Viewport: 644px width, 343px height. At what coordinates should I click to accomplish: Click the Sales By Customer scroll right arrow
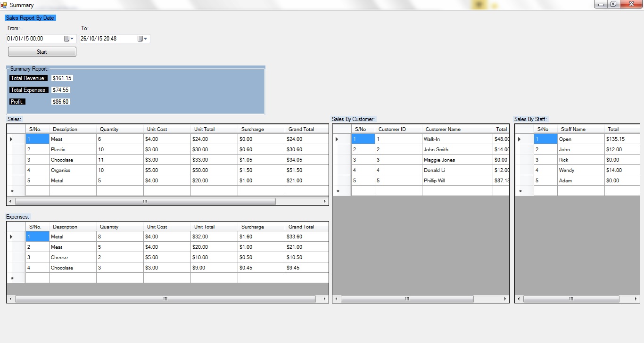tap(505, 299)
